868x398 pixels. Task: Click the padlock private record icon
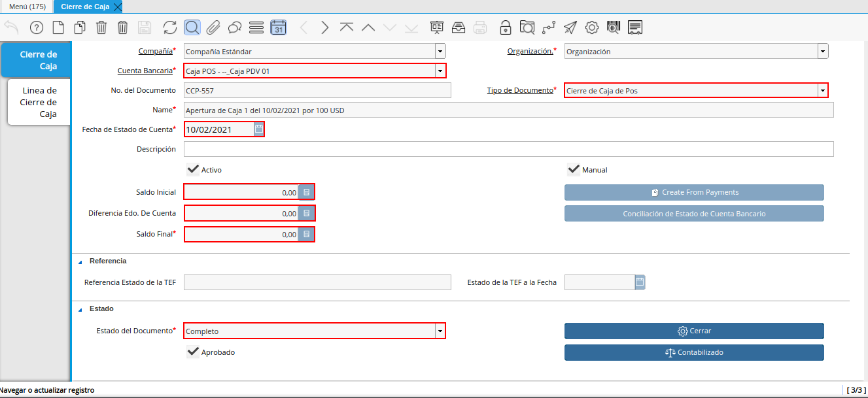click(505, 27)
